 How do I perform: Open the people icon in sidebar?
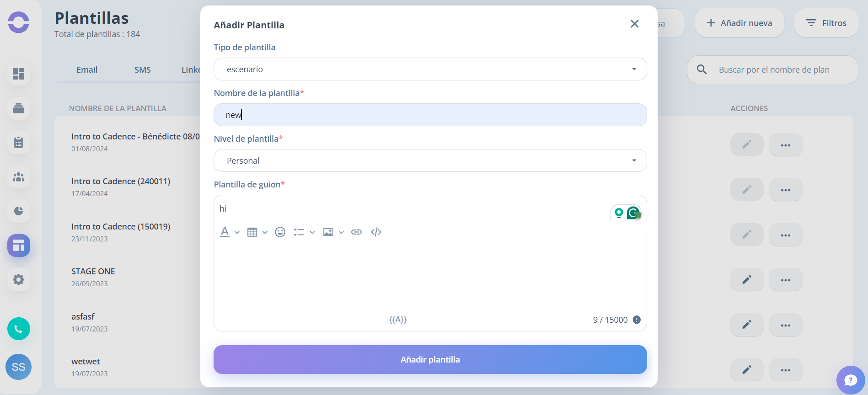[19, 177]
